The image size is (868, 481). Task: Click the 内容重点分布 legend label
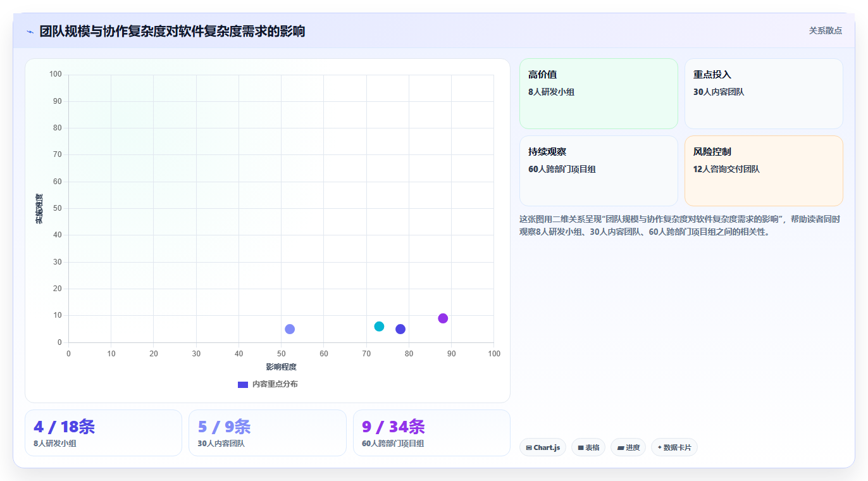(x=275, y=384)
